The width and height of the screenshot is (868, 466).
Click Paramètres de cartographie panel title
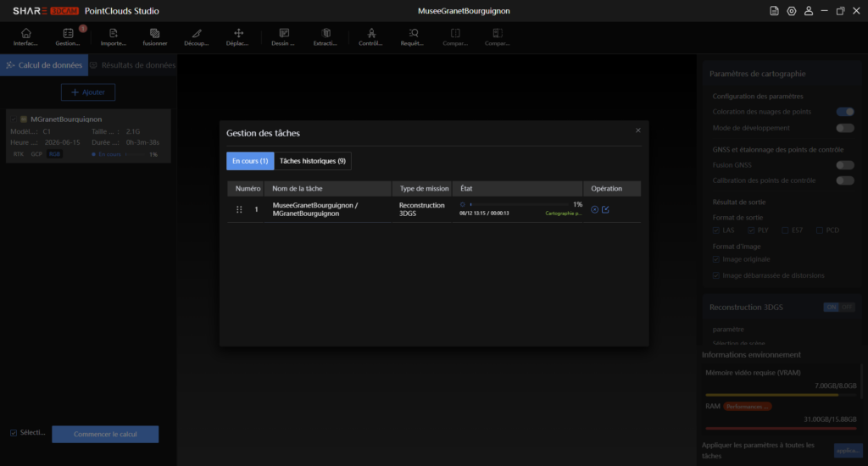(x=757, y=75)
